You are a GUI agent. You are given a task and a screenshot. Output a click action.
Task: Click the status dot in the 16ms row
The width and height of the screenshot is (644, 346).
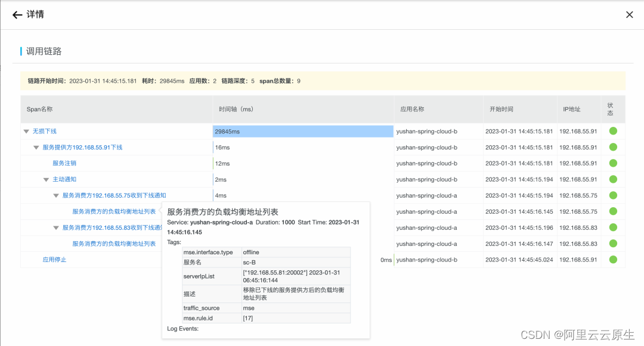613,147
